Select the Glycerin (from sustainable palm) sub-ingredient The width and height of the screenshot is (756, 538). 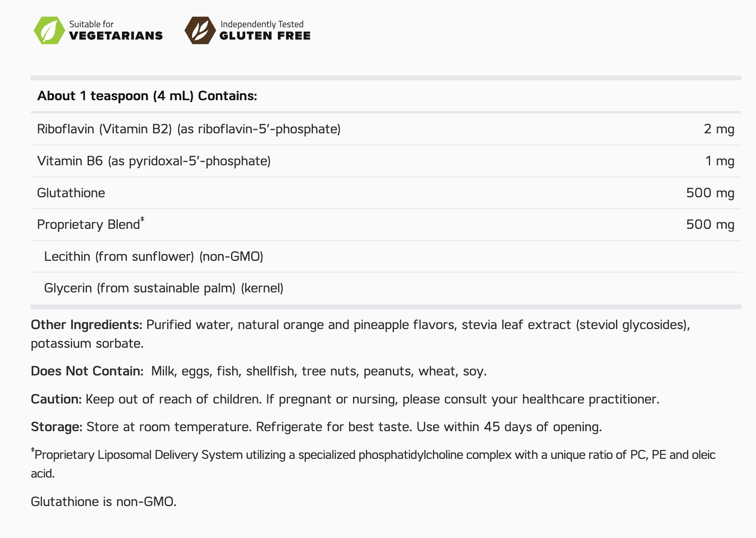click(x=164, y=288)
